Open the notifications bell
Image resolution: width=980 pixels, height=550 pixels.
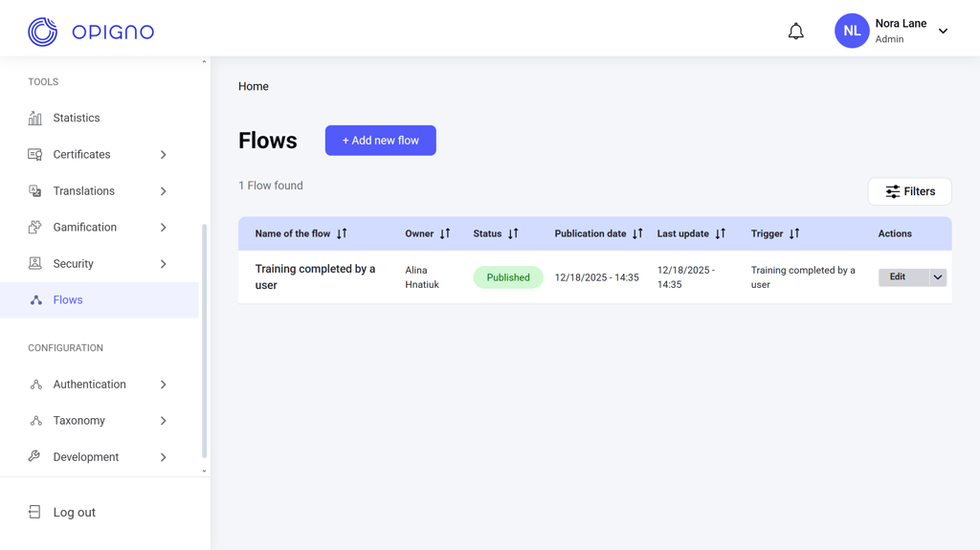coord(795,32)
